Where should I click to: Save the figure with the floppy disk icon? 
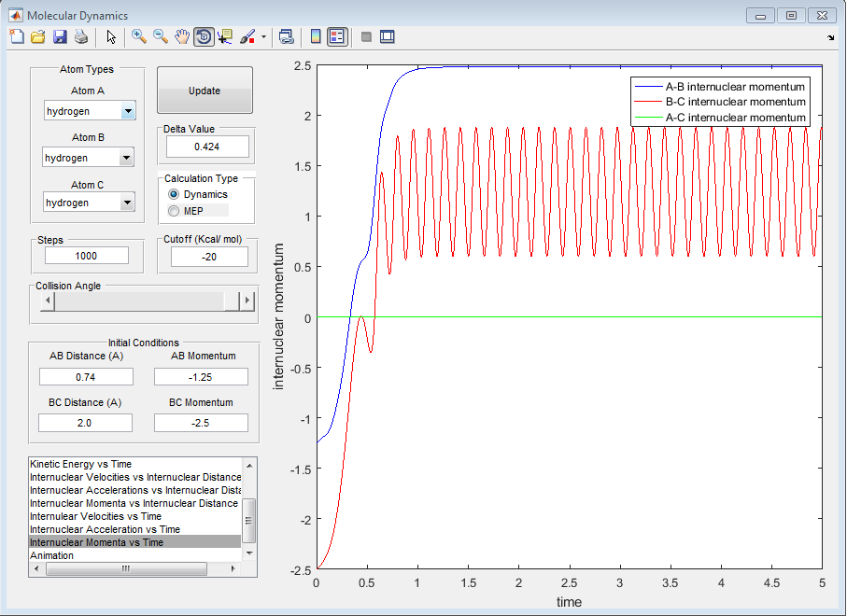pyautogui.click(x=60, y=36)
